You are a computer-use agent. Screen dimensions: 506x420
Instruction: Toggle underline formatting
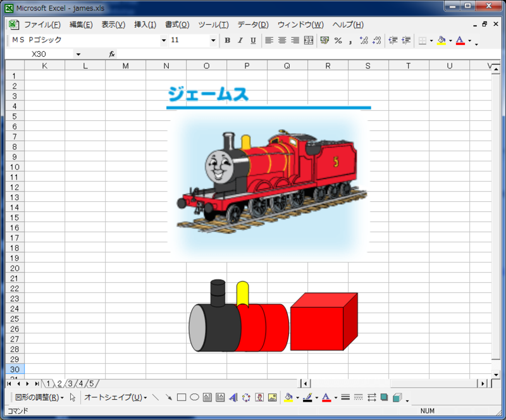(254, 40)
